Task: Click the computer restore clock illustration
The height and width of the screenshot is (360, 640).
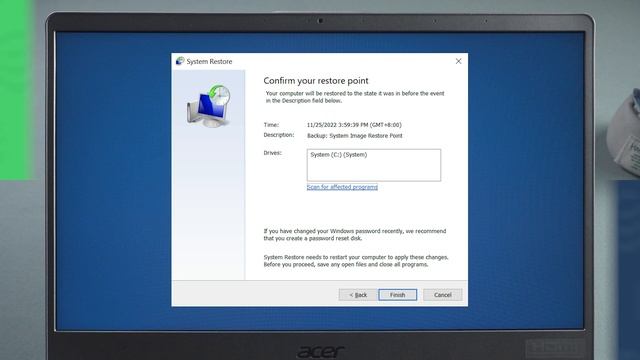Action: tap(209, 106)
